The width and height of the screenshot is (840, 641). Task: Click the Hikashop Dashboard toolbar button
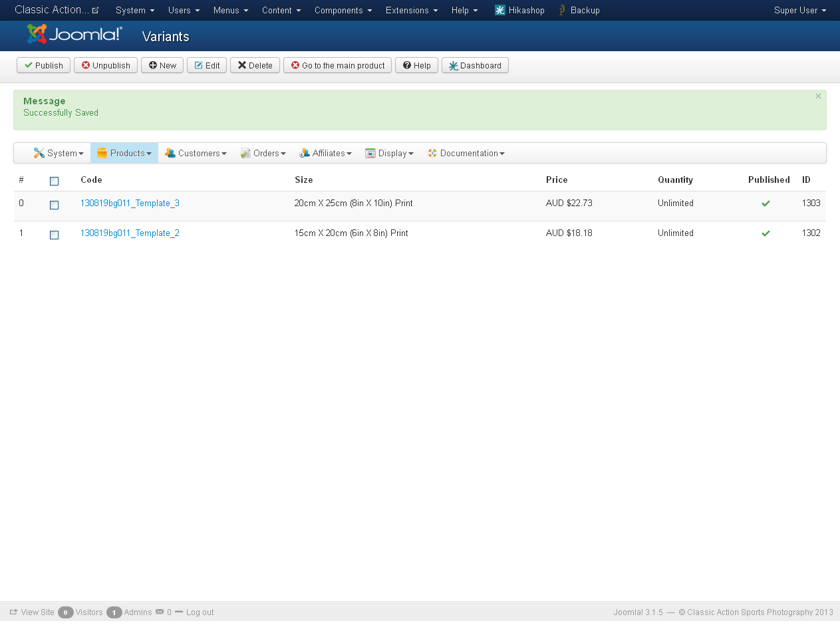click(x=475, y=65)
